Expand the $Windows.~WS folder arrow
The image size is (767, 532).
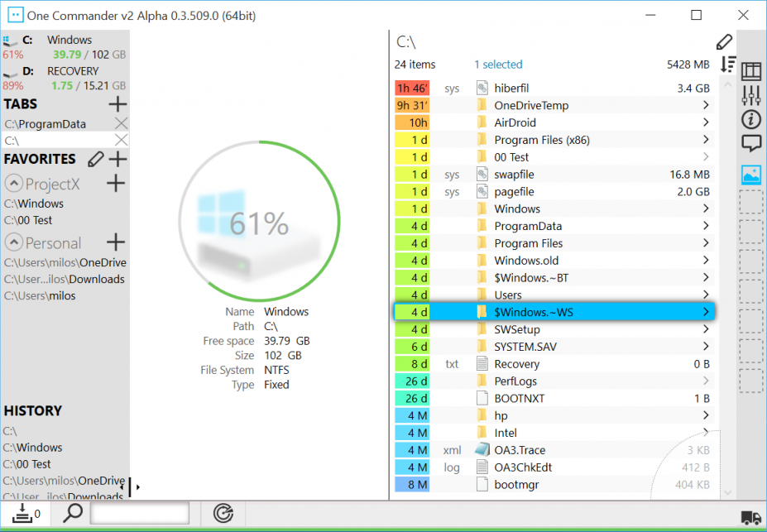[706, 311]
